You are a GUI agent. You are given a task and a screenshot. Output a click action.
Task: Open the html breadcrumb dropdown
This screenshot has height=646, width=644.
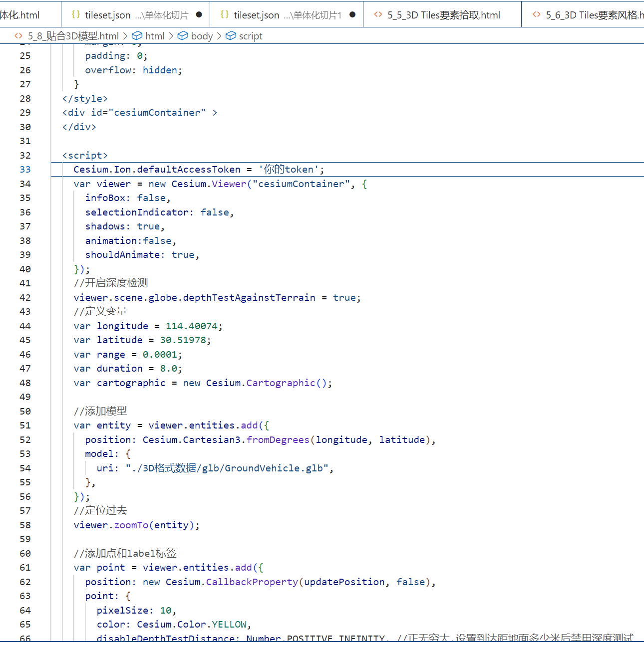pos(155,36)
